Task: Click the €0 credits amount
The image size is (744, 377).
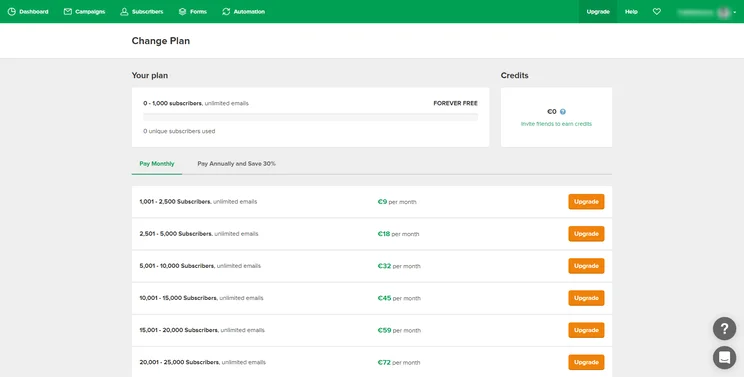Action: click(x=551, y=112)
